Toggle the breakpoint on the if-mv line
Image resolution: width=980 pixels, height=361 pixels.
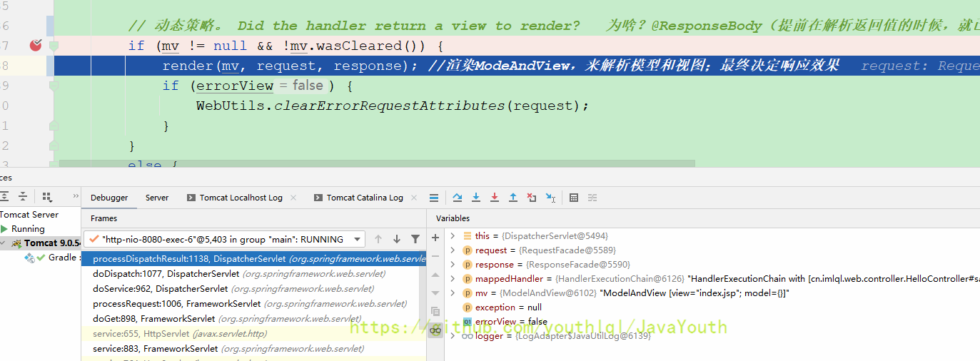point(36,46)
